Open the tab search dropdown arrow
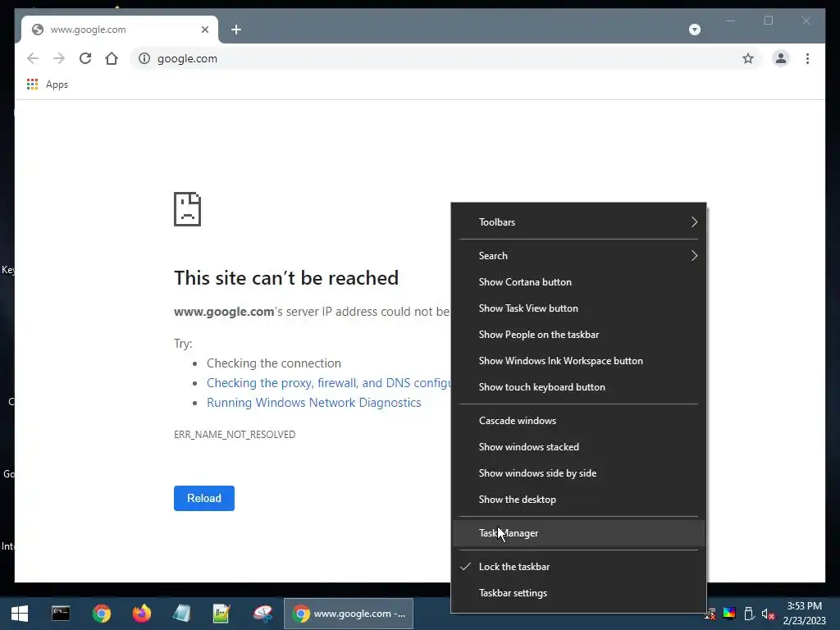The width and height of the screenshot is (840, 630). [695, 30]
